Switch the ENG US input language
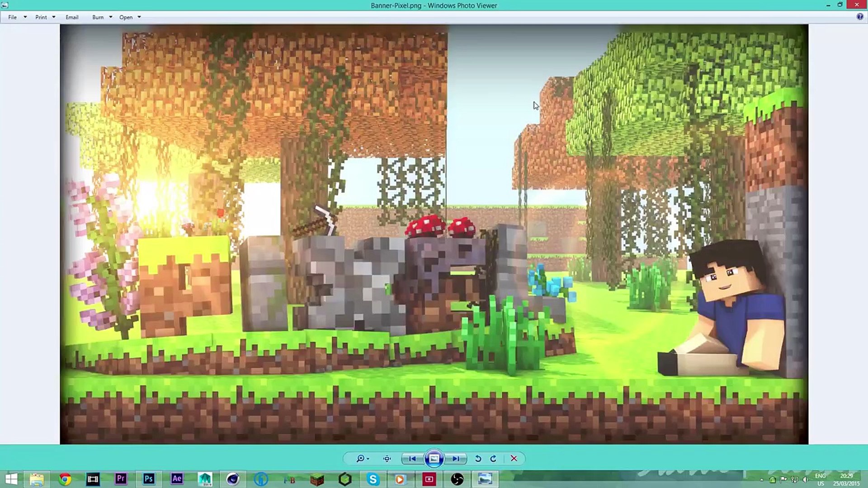 click(821, 479)
